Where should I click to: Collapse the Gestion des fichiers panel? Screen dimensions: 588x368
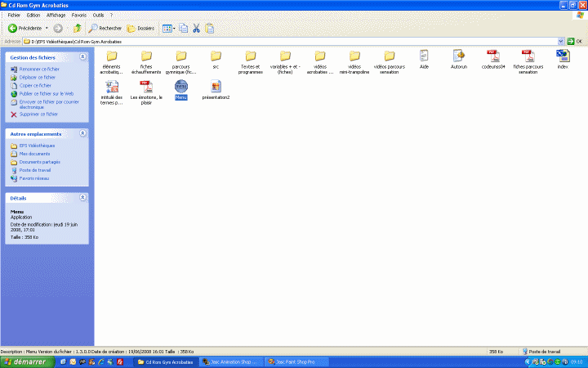[x=82, y=57]
